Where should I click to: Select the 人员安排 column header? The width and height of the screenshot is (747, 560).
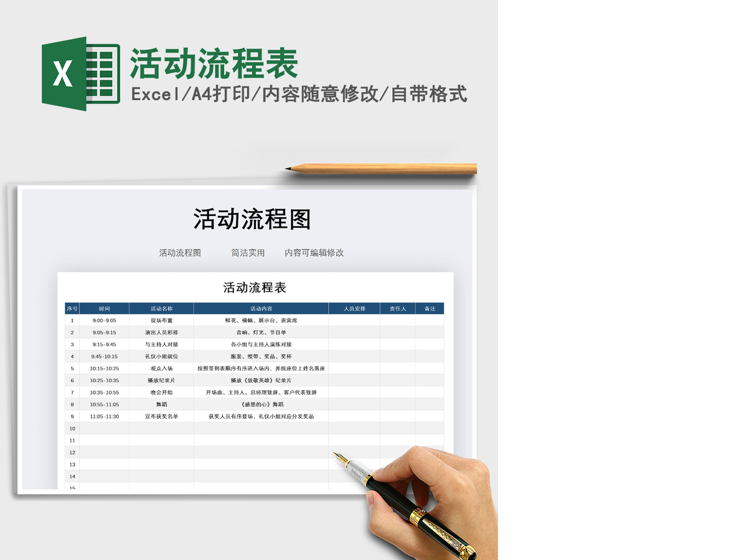click(354, 309)
